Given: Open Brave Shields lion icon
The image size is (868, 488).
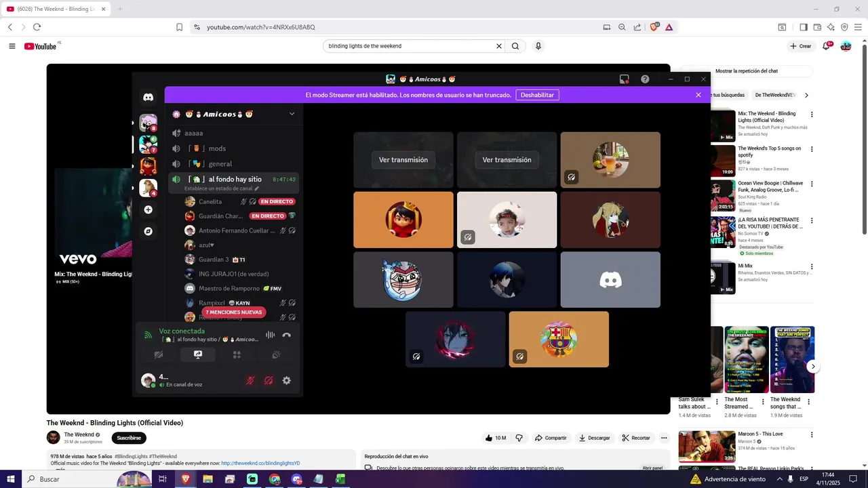Looking at the screenshot, I should click(654, 27).
